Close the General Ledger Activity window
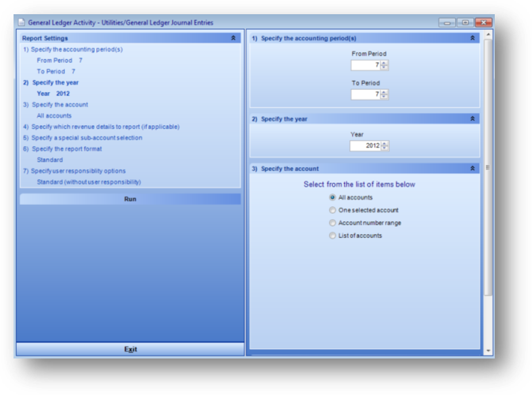Screen dimensions: 532x395 tap(483, 22)
